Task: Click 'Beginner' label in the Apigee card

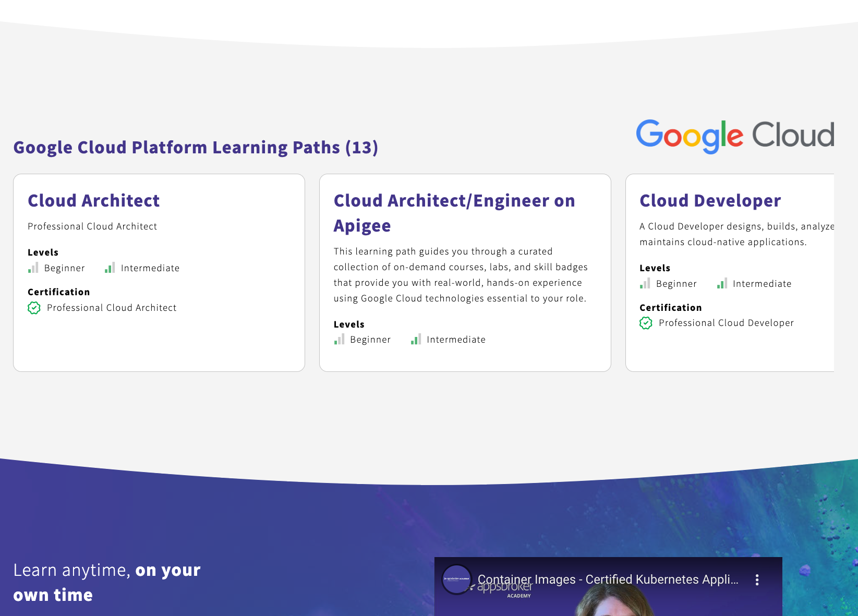Action: [370, 340]
